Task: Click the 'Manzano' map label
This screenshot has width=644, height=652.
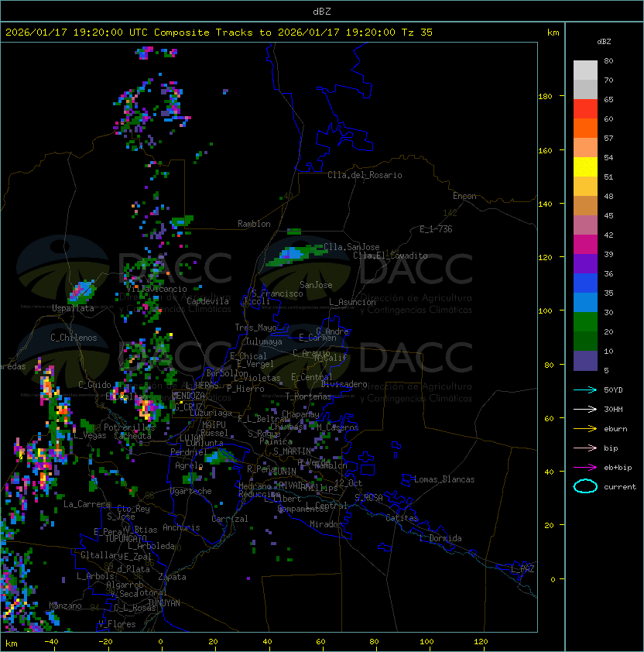Action: click(x=65, y=606)
